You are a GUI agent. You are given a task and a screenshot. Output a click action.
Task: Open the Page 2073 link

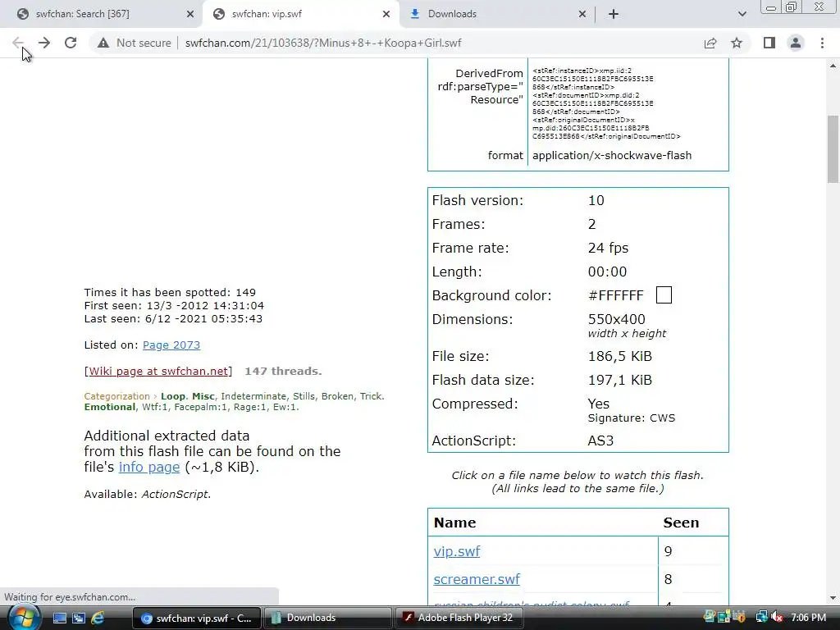tap(171, 345)
